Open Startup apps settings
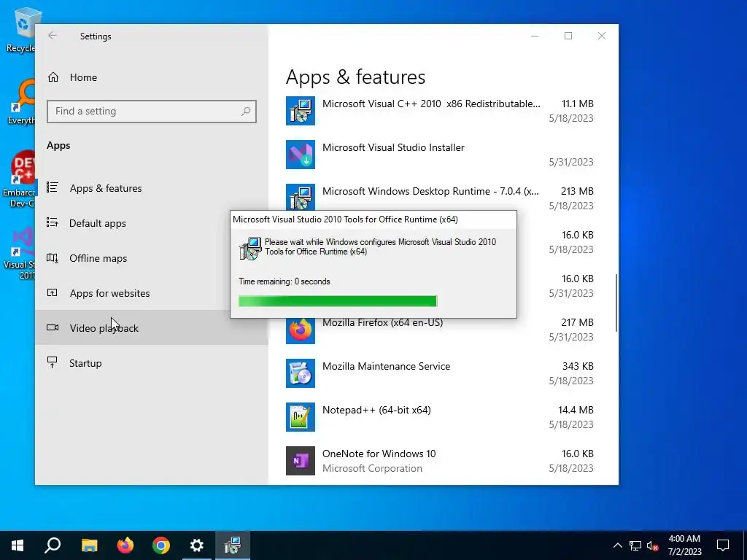The width and height of the screenshot is (747, 560). (152, 363)
